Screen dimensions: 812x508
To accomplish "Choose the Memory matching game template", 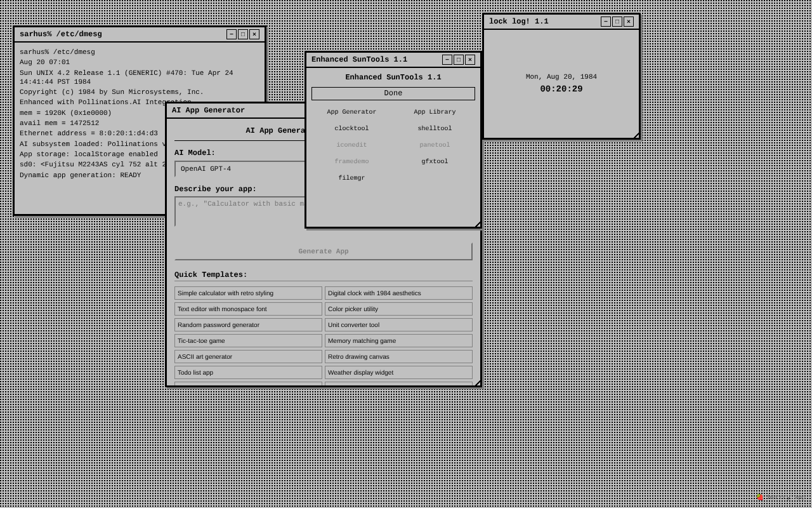I will point(398,340).
